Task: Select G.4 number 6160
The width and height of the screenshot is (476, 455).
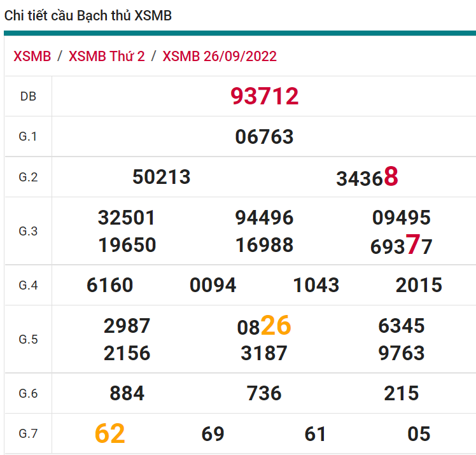Action: click(110, 285)
